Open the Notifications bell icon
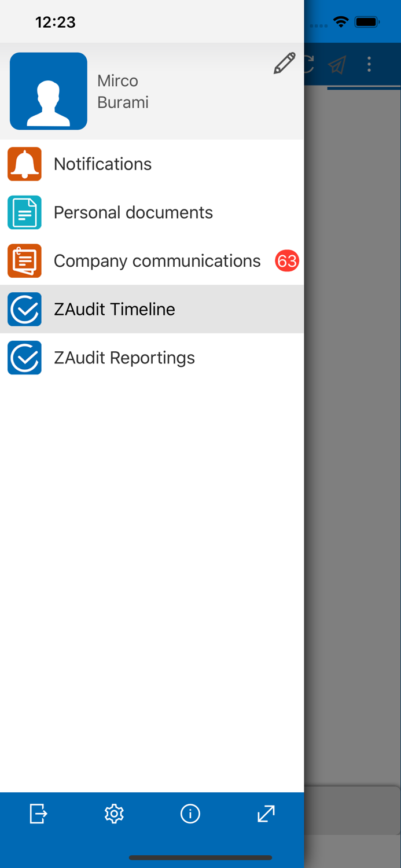 tap(24, 164)
